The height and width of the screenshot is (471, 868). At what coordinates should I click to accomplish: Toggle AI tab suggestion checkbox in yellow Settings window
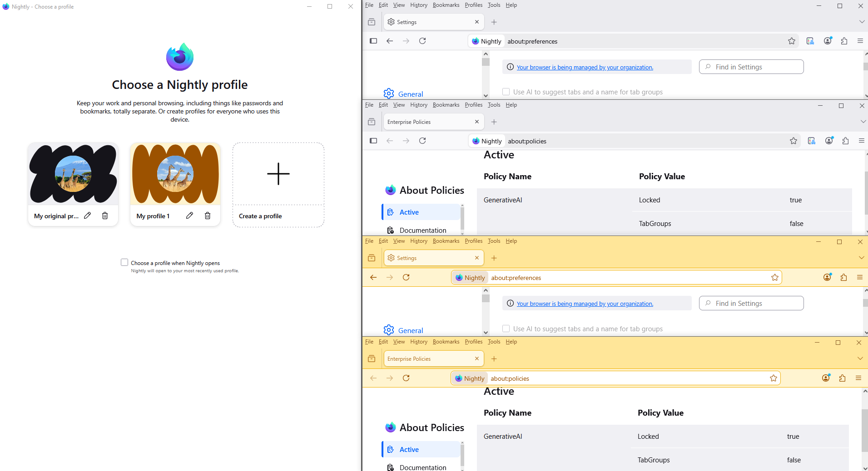pyautogui.click(x=506, y=329)
